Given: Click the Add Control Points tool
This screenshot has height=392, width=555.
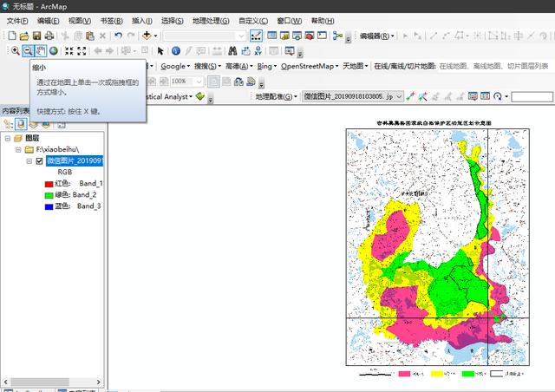Looking at the screenshot, I should (x=410, y=96).
